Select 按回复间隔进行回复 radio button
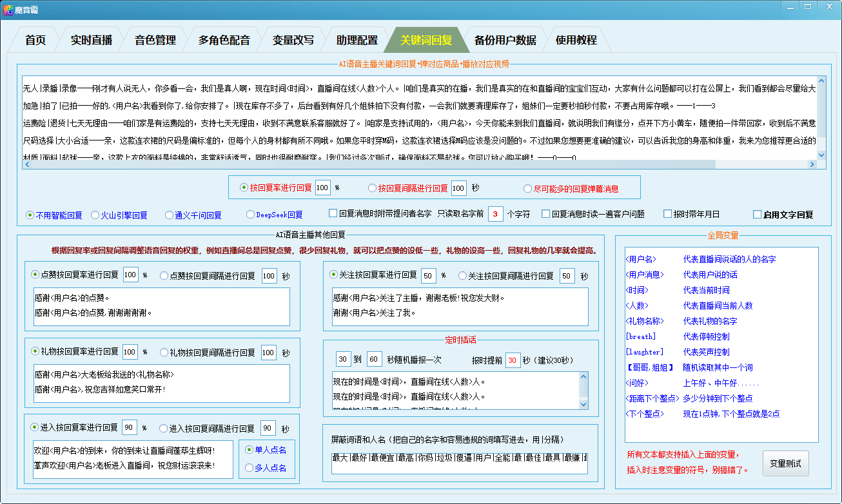Image resolution: width=842 pixels, height=504 pixels. 372,188
